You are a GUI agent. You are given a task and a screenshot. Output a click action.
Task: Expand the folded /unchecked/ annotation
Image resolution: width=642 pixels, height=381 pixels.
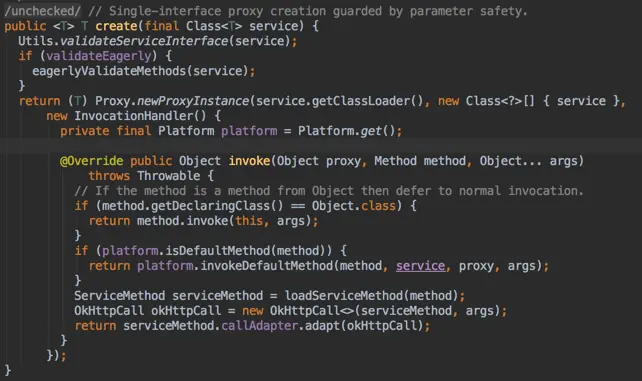[x=43, y=11]
